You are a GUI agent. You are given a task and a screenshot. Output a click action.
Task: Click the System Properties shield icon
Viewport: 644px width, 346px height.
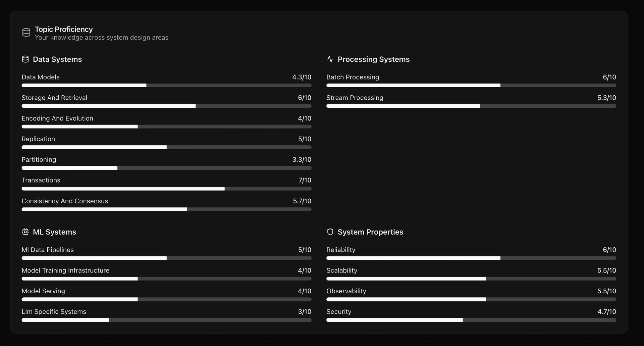tap(330, 232)
